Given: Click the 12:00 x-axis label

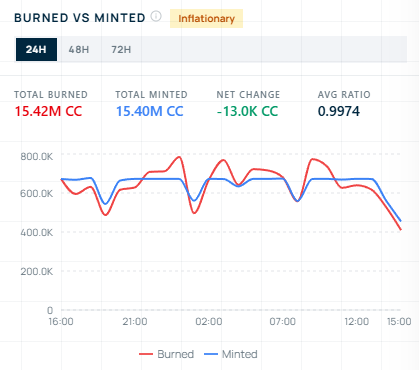Looking at the screenshot, I should pyautogui.click(x=357, y=322).
